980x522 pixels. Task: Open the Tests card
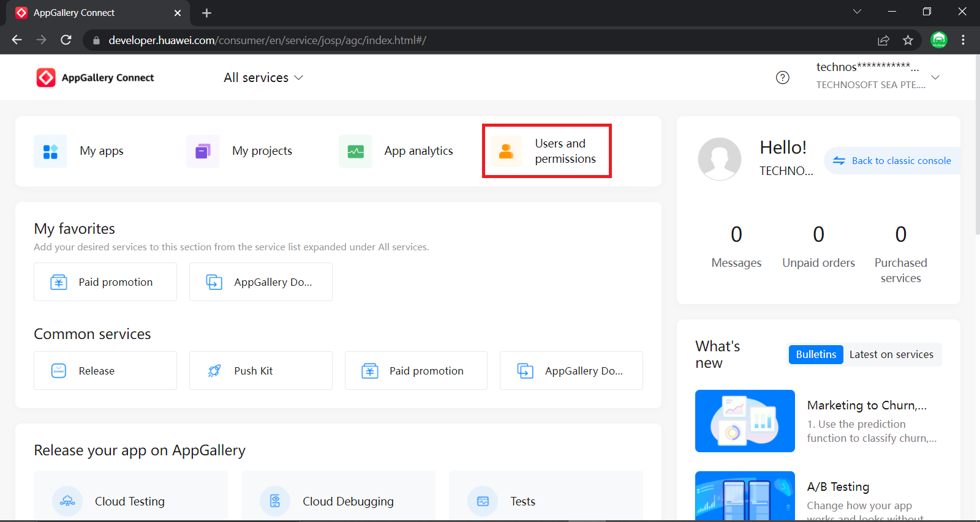pos(546,496)
